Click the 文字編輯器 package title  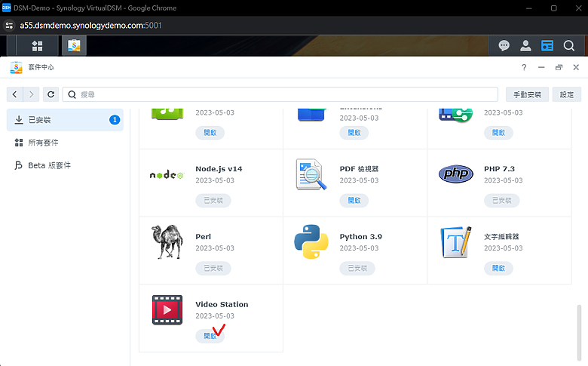(501, 236)
